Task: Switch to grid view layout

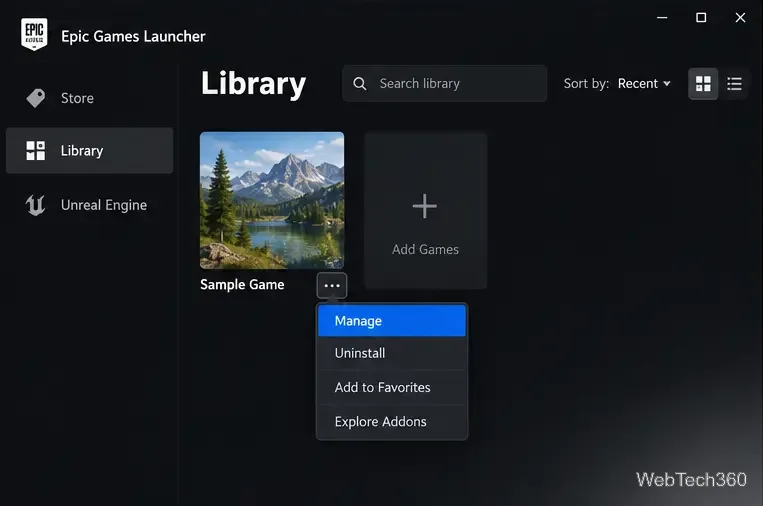Action: [703, 84]
